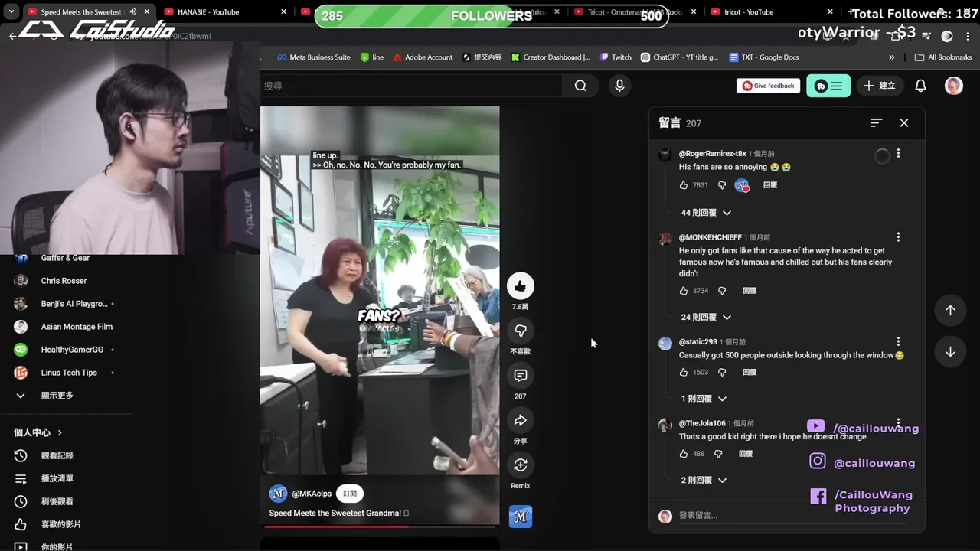This screenshot has width=980, height=551.
Task: Dislike the TheJola106 comment
Action: point(718,454)
